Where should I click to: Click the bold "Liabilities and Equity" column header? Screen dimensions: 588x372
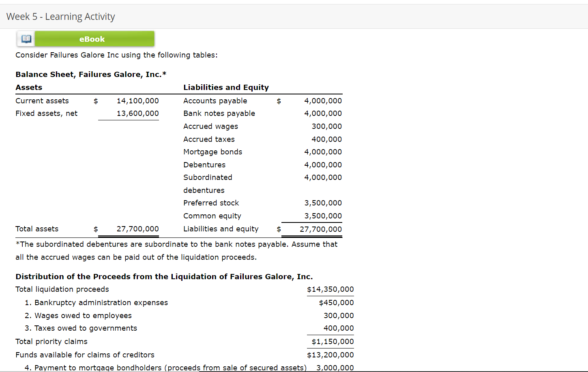(x=226, y=88)
